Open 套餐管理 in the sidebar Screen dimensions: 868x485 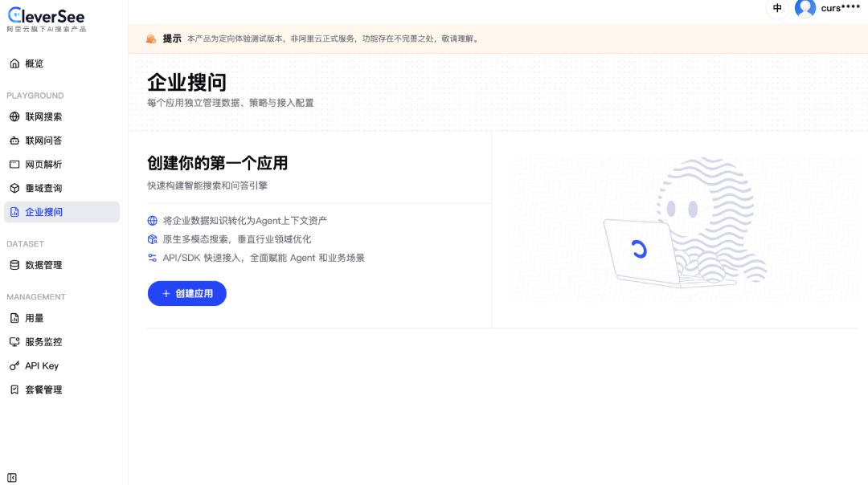click(61, 389)
